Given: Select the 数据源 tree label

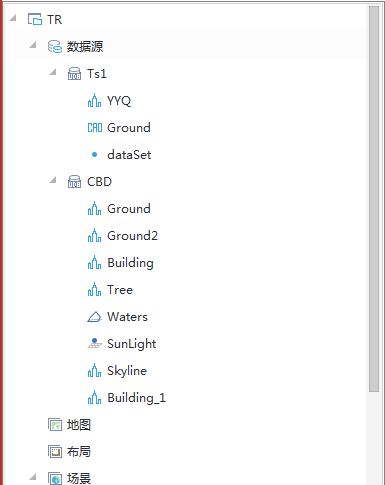Looking at the screenshot, I should point(85,46).
